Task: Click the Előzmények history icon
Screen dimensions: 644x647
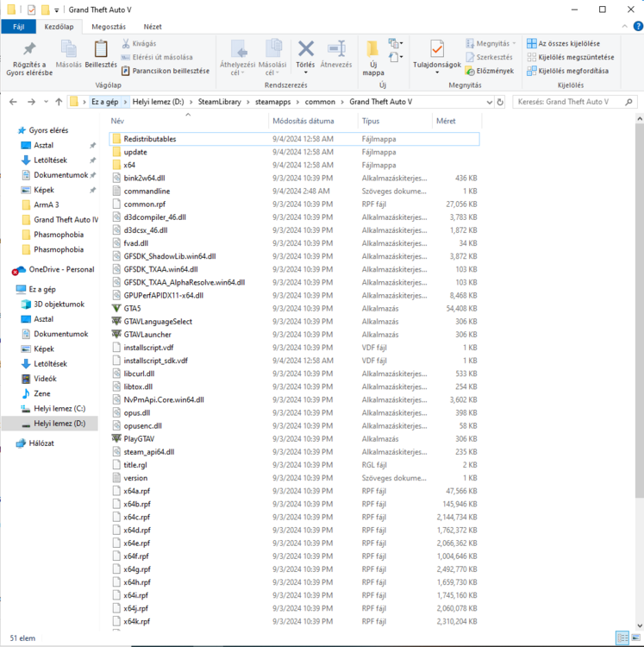Action: click(470, 71)
